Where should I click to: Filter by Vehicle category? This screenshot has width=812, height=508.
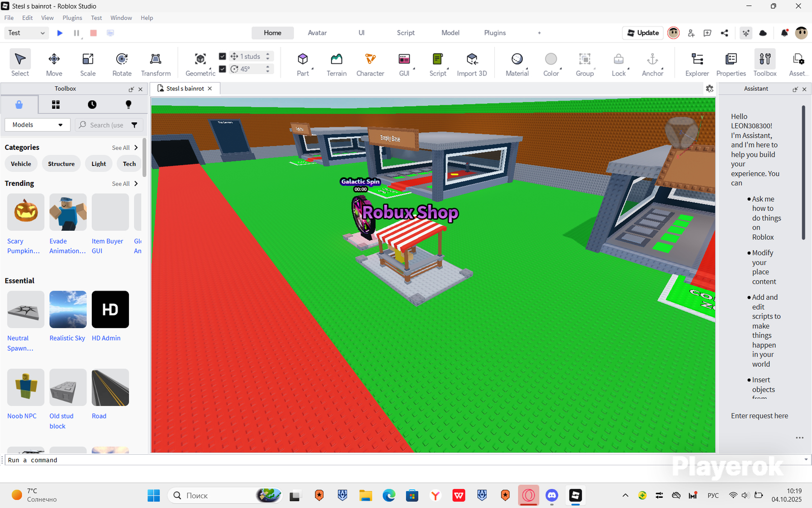[21, 164]
